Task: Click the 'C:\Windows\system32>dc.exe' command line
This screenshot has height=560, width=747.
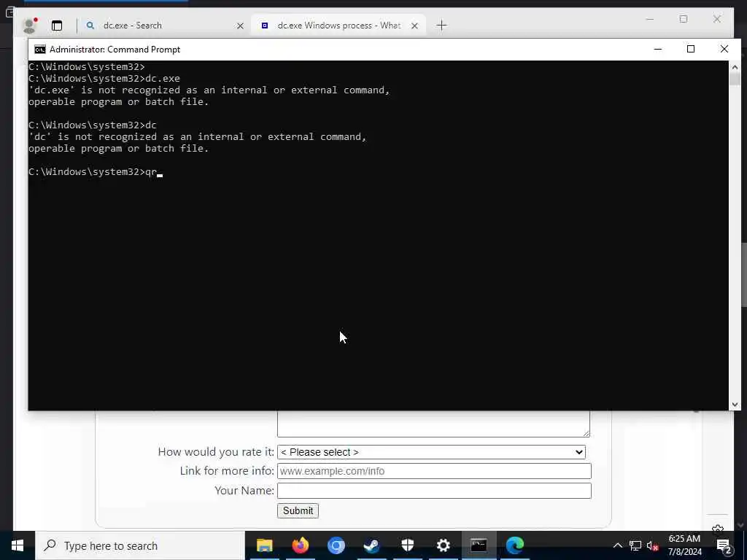Action: [104, 79]
